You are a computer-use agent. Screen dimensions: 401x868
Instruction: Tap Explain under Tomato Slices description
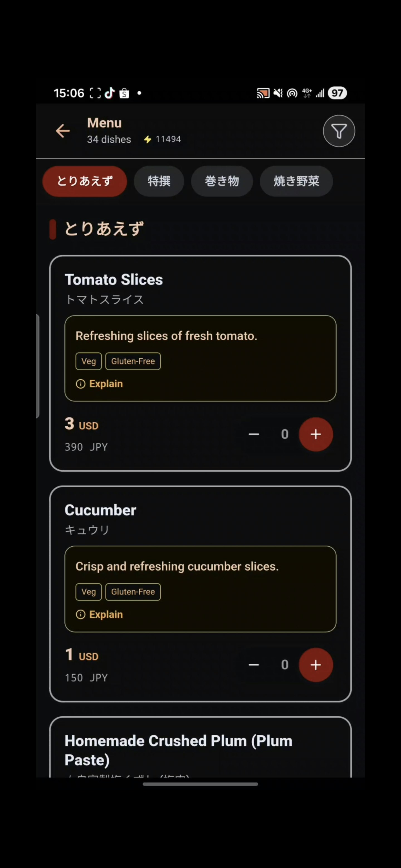(x=106, y=383)
